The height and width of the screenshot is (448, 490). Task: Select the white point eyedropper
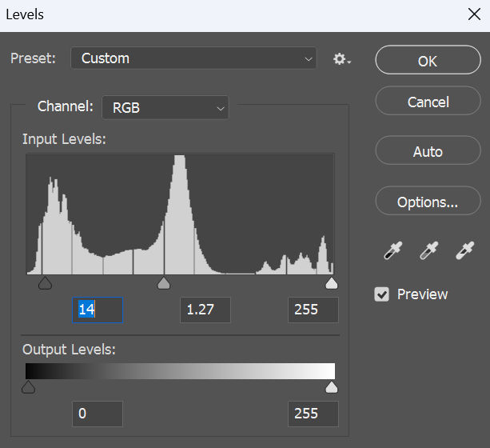[465, 250]
